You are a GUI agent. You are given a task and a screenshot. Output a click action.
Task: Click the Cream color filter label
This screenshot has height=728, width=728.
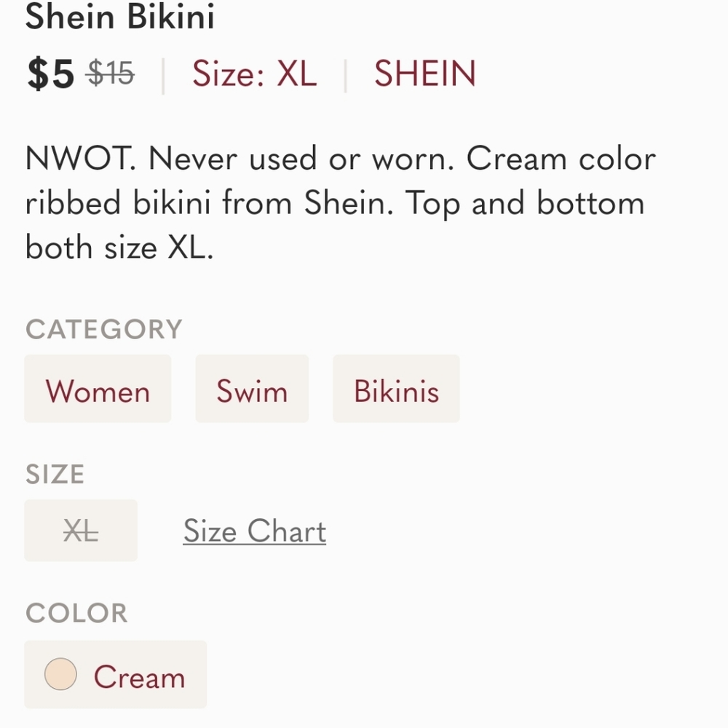coord(139,676)
